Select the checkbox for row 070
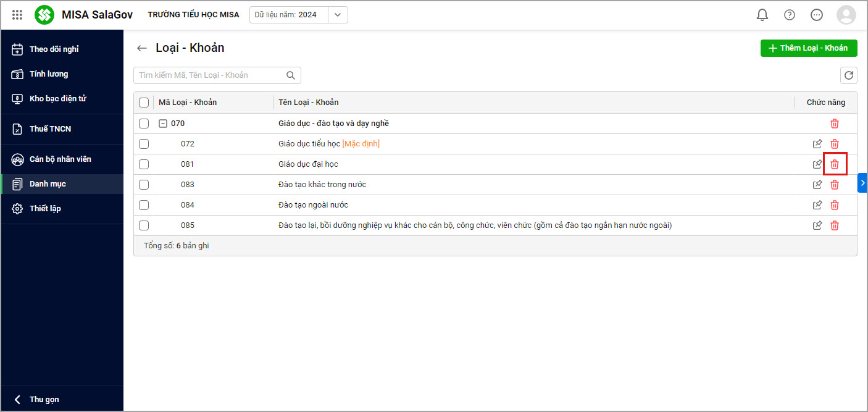 coord(144,124)
